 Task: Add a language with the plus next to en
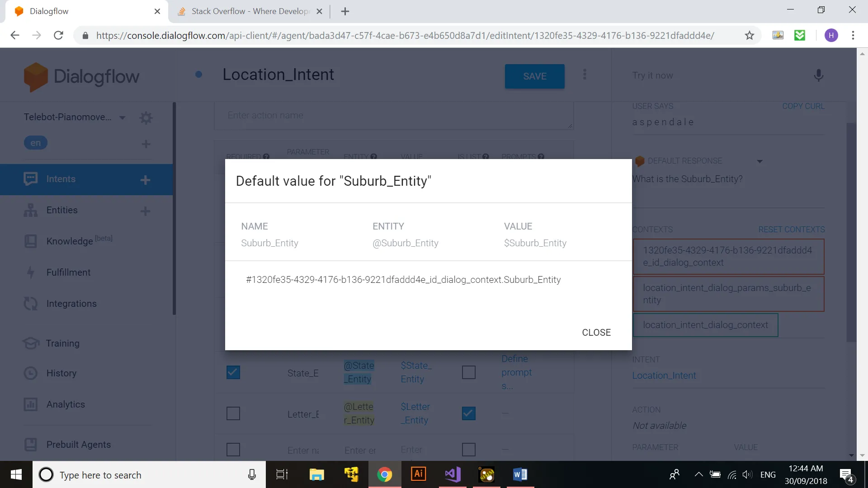146,144
